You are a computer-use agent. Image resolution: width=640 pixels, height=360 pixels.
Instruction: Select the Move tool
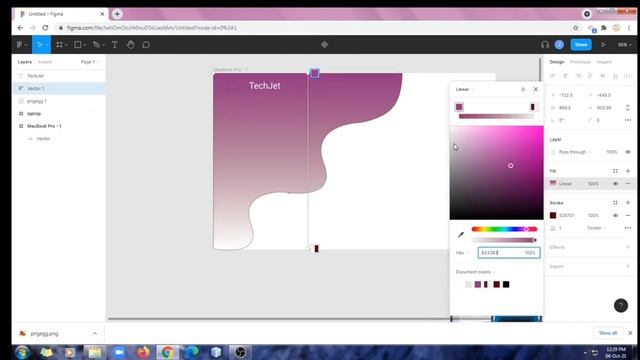pos(40,44)
